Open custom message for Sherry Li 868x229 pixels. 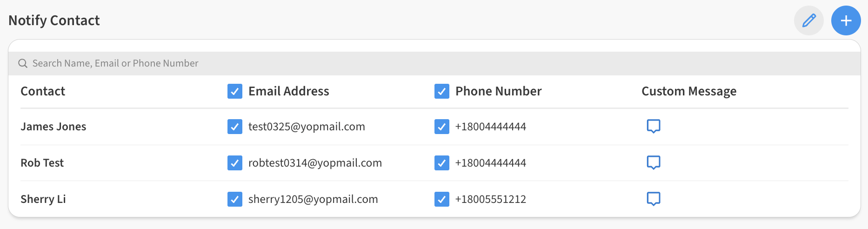(654, 199)
